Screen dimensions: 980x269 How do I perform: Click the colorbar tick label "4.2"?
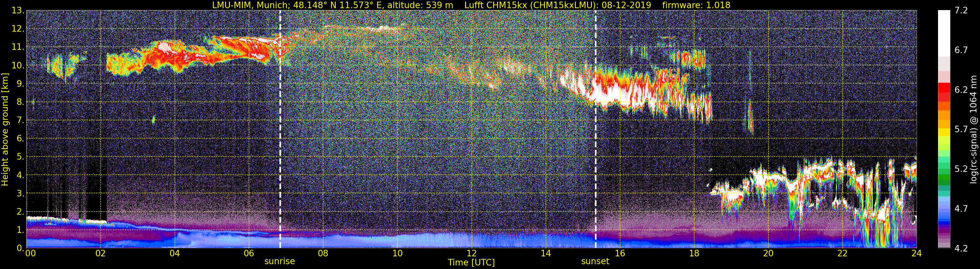pos(961,248)
